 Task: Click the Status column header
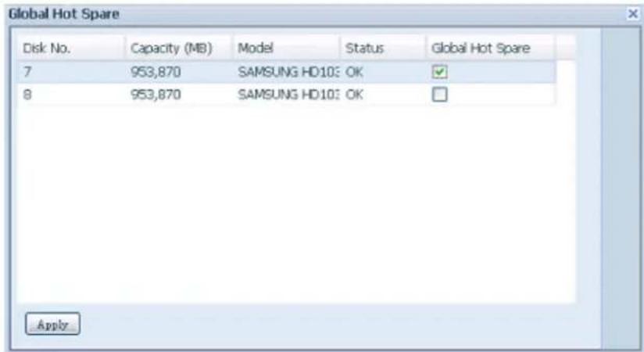pos(383,48)
